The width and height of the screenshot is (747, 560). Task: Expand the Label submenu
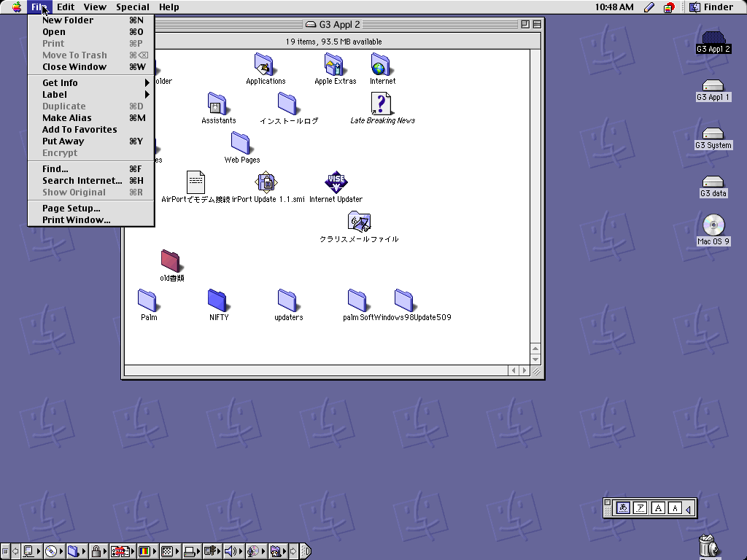(x=91, y=94)
